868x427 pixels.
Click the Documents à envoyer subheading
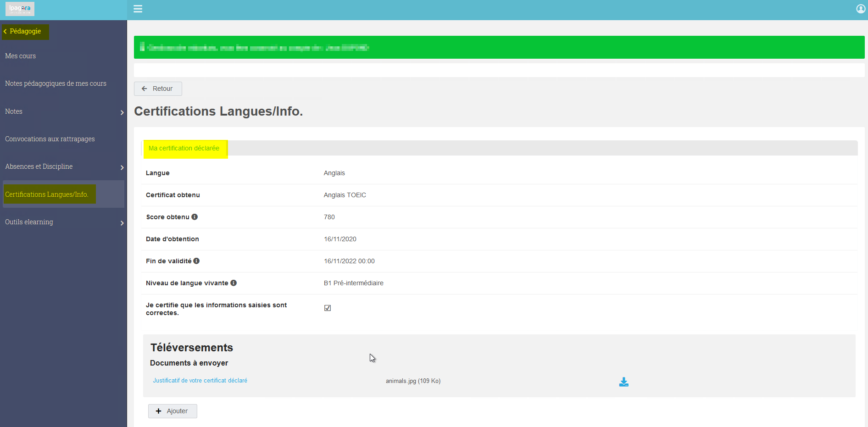189,363
